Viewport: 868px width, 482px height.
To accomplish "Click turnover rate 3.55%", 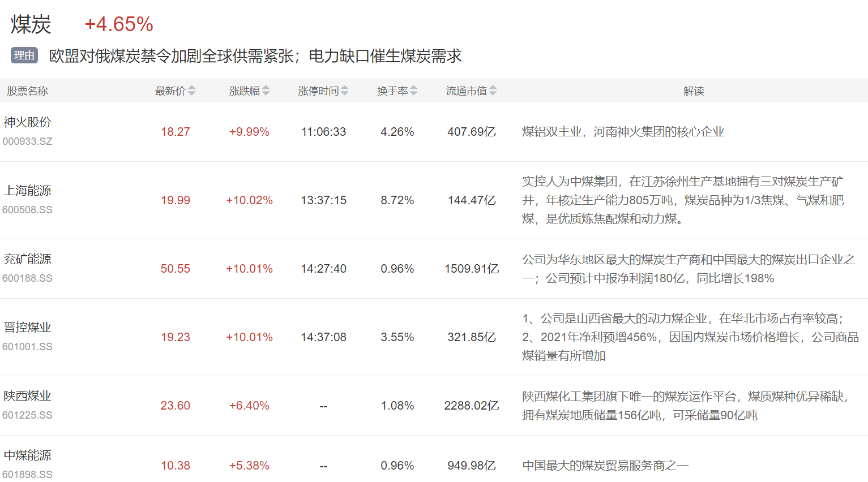I will tap(397, 337).
